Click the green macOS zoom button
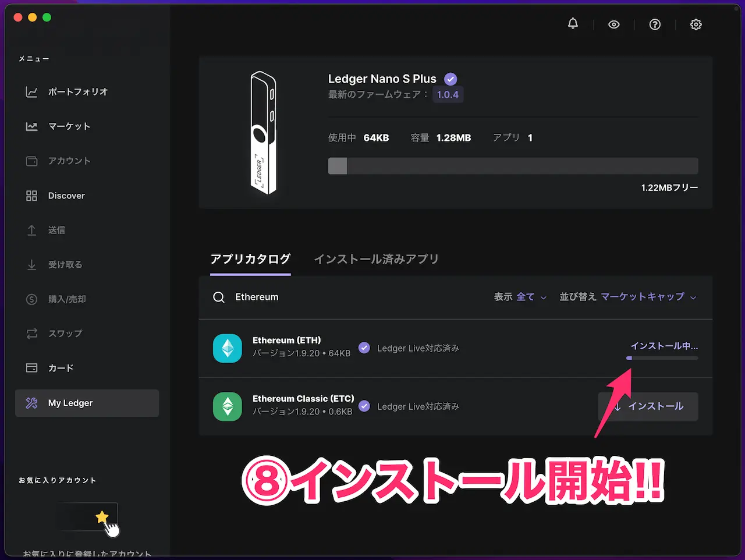 click(x=47, y=17)
